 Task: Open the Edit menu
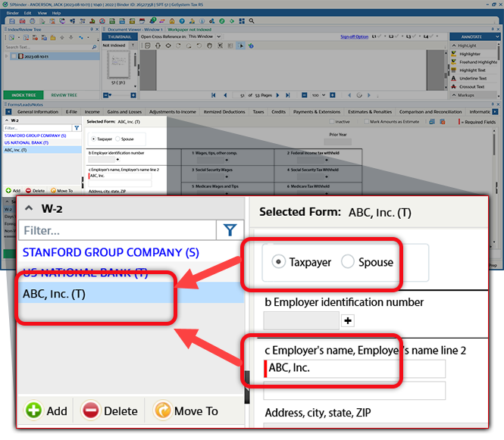tap(27, 13)
